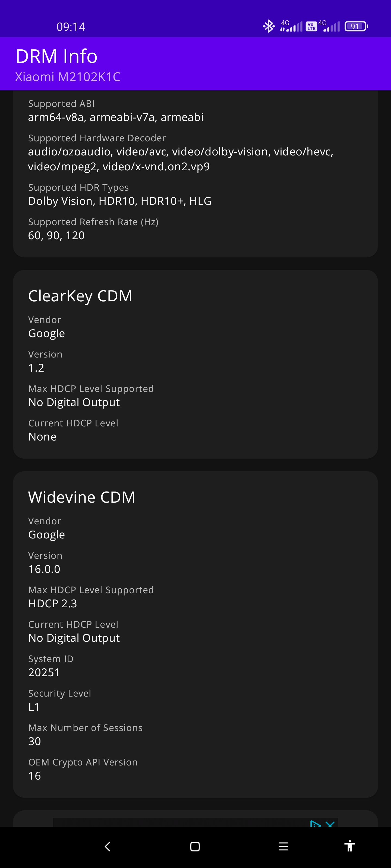Select the Xiaomi M2102K1C device subtitle
The image size is (391, 868).
[68, 77]
